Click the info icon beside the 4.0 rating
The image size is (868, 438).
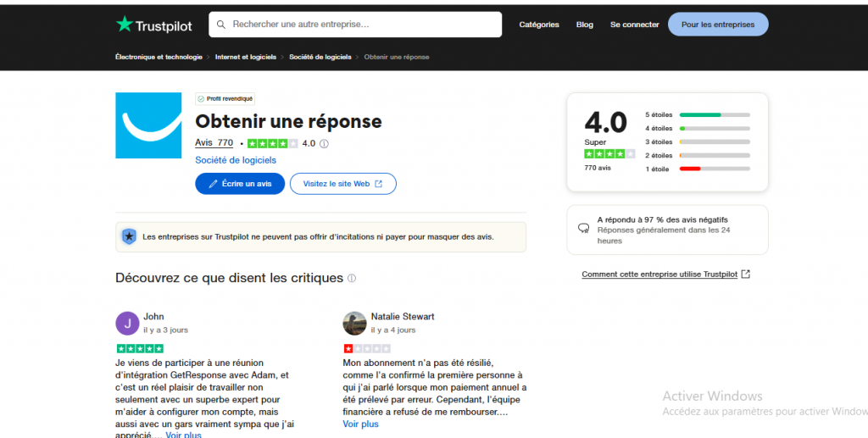coord(324,144)
